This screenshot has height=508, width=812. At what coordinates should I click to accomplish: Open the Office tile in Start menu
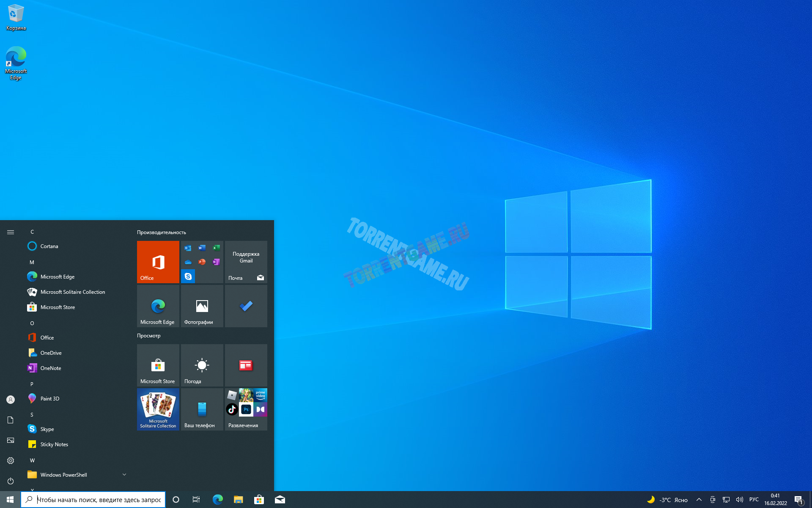click(158, 262)
